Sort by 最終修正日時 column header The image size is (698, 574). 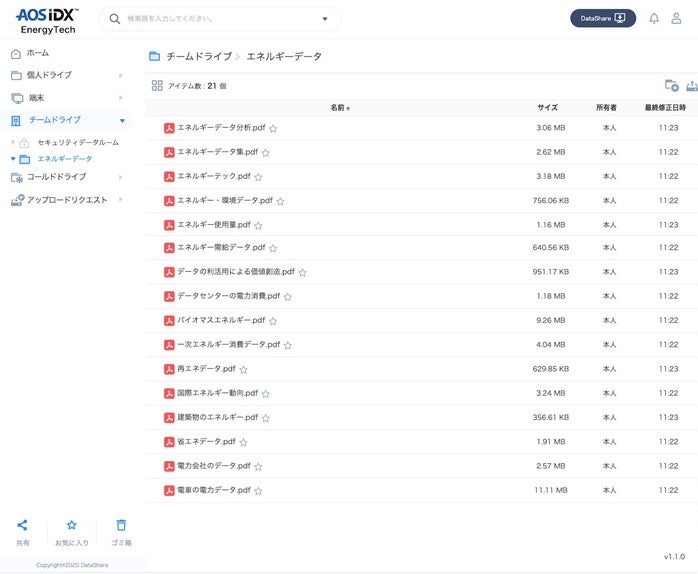click(666, 107)
